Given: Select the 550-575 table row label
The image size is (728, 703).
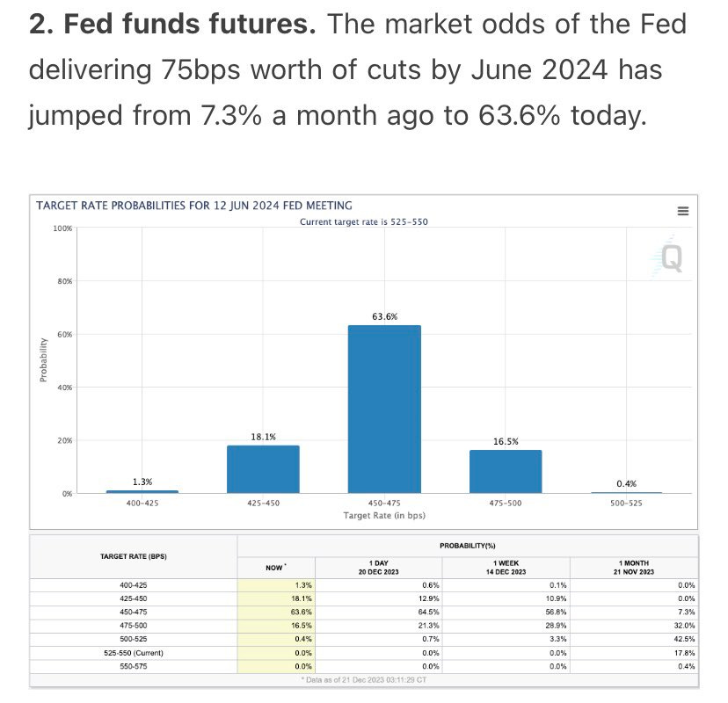Looking at the screenshot, I should coord(133,666).
